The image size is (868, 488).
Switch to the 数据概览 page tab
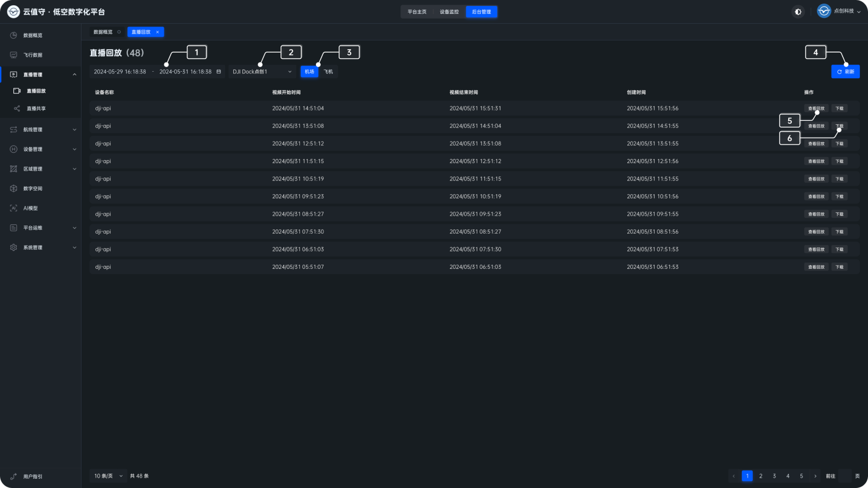pyautogui.click(x=103, y=32)
